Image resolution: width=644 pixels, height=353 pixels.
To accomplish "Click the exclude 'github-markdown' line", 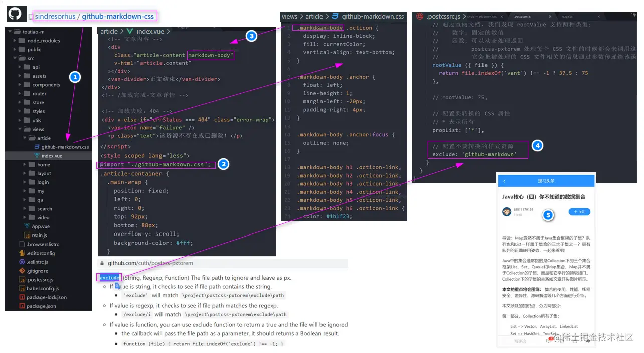I will tap(474, 154).
